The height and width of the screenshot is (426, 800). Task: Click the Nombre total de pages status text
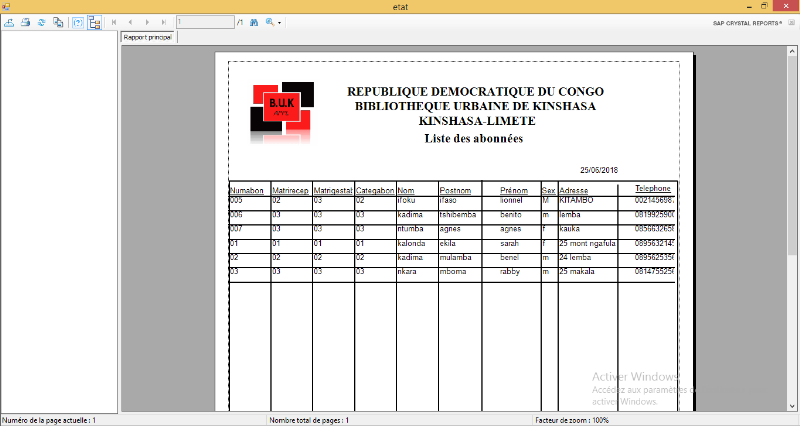[x=309, y=421]
